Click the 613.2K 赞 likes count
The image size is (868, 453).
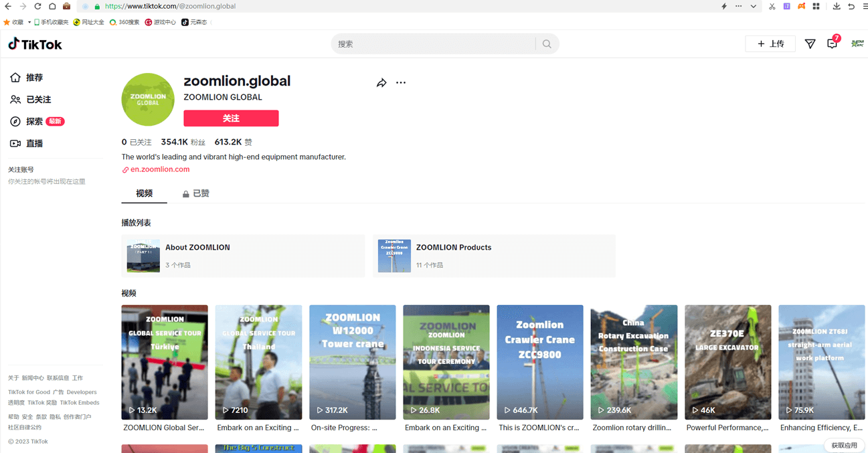coord(234,143)
